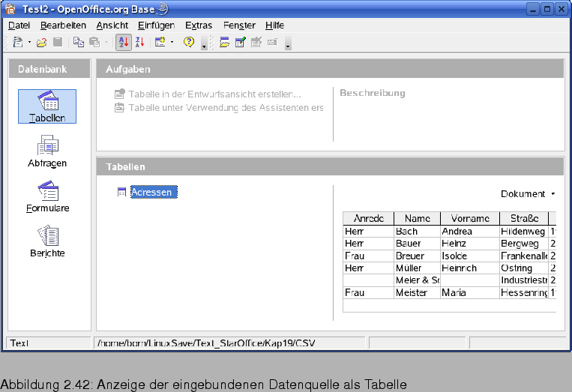Click the Bach cell in preview
Image resolution: width=572 pixels, height=392 pixels.
[x=418, y=231]
